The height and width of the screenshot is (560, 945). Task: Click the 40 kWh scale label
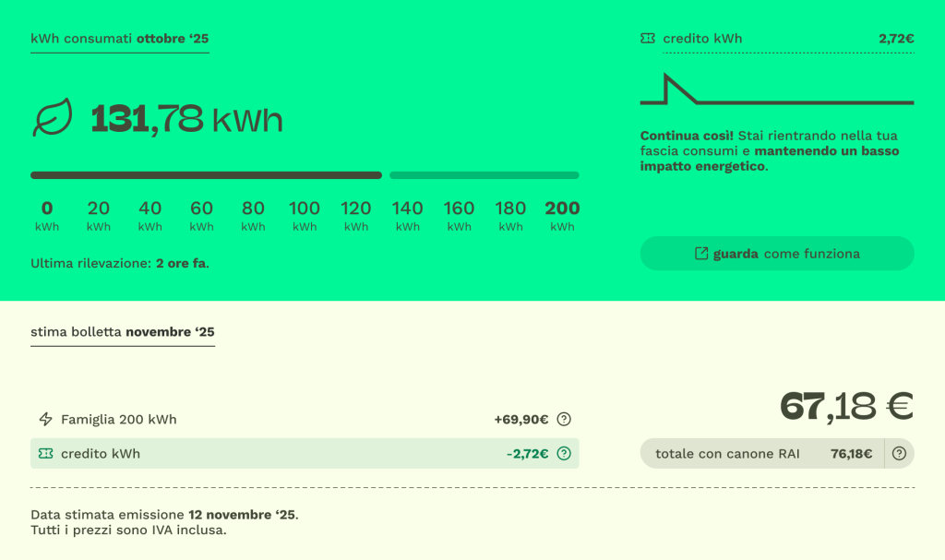point(150,216)
